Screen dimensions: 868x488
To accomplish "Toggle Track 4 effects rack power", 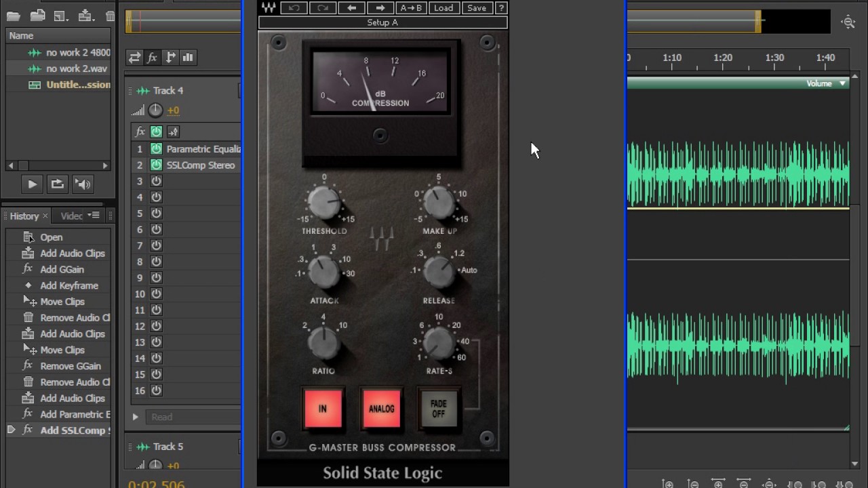I will coord(157,131).
